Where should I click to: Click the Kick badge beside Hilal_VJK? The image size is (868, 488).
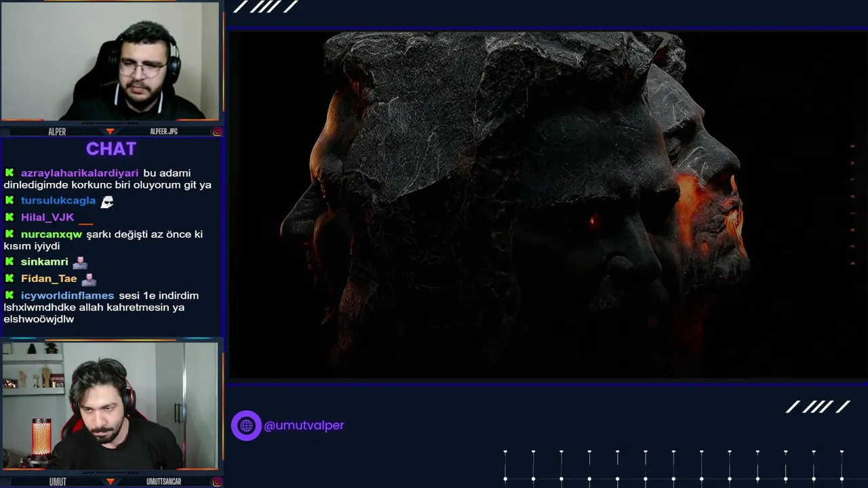9,218
